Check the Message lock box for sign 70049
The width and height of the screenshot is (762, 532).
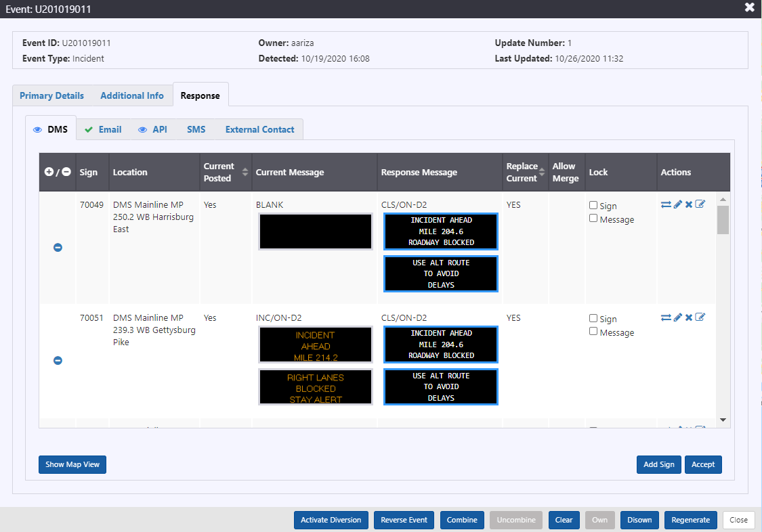click(x=593, y=219)
